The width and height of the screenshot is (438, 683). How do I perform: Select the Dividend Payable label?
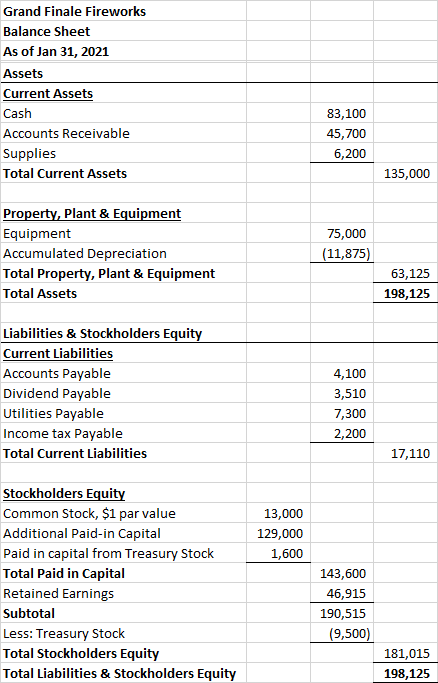pyautogui.click(x=57, y=393)
